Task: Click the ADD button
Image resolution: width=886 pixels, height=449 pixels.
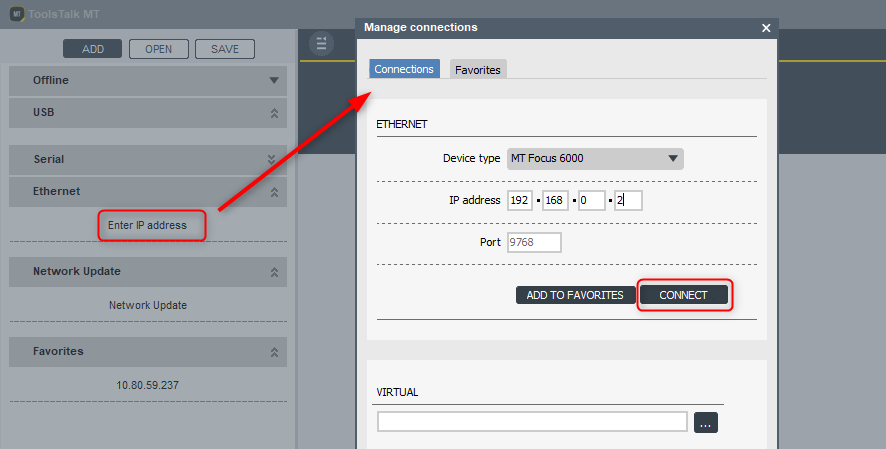Action: pos(93,49)
